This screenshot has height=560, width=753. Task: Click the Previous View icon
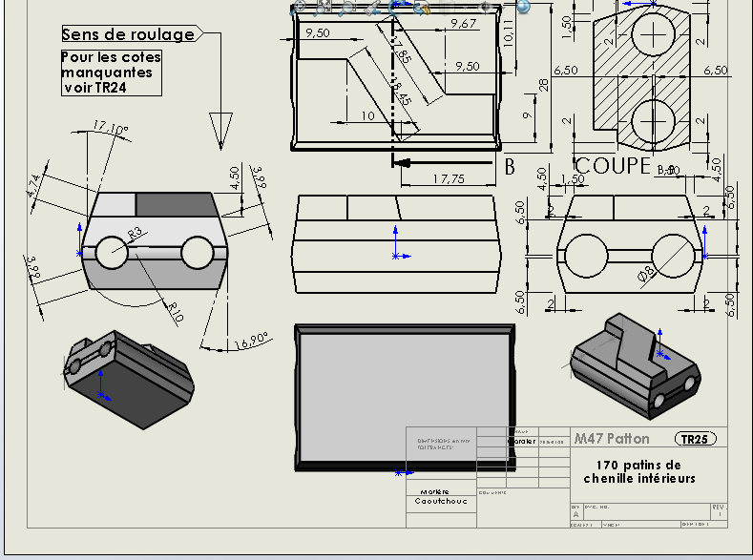[371, 7]
